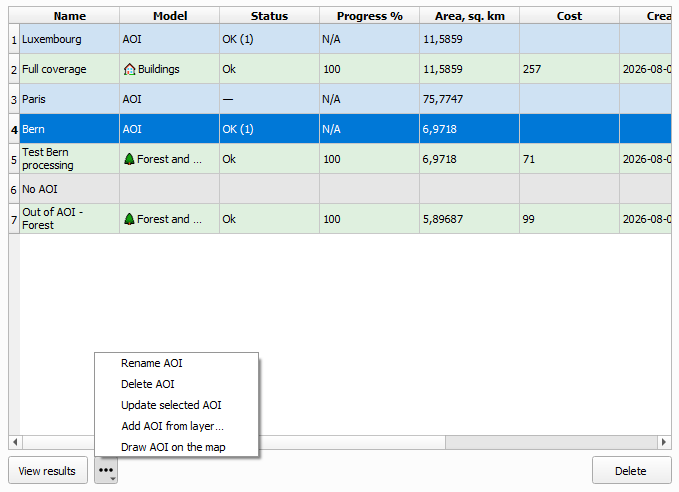Viewport: 679px width, 492px height.
Task: Click the area value 5,89687
Action: [x=443, y=219]
